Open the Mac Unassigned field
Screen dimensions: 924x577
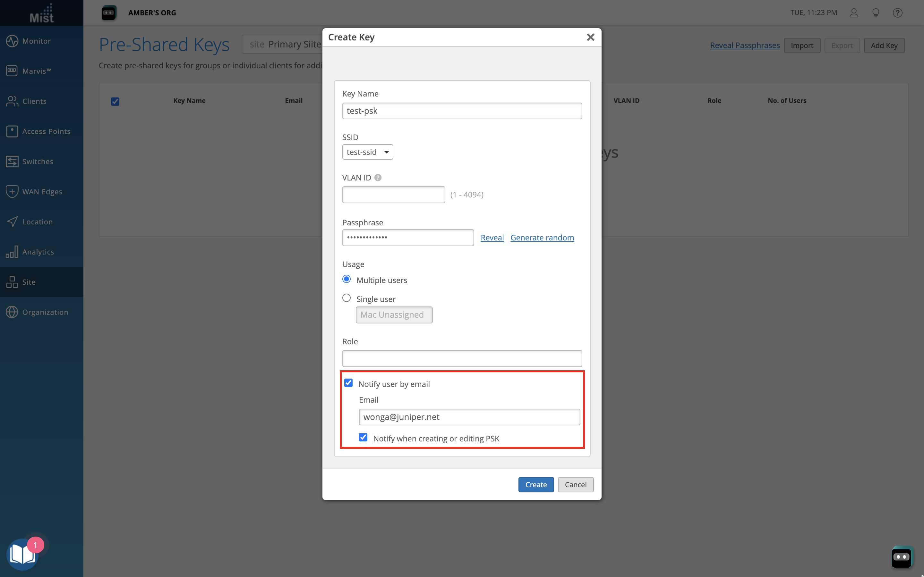394,315
